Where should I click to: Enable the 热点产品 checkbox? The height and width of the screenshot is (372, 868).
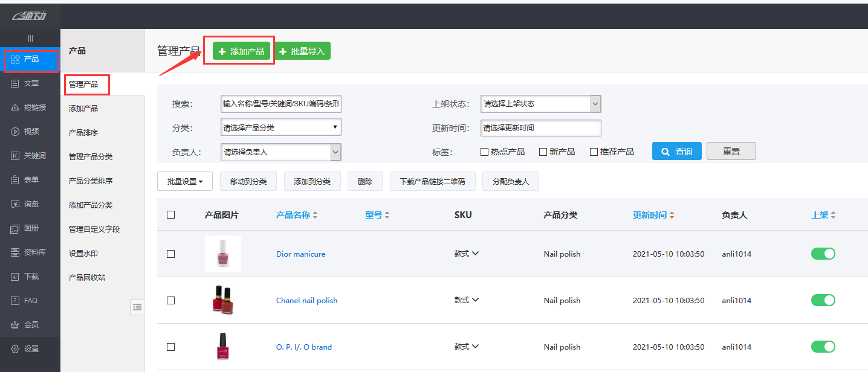tap(484, 152)
